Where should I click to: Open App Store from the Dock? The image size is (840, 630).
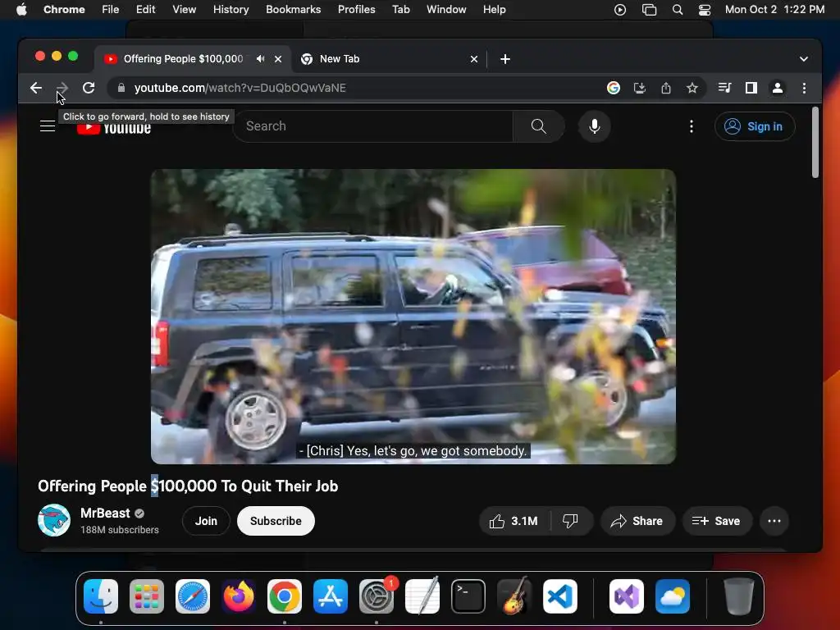coord(331,596)
